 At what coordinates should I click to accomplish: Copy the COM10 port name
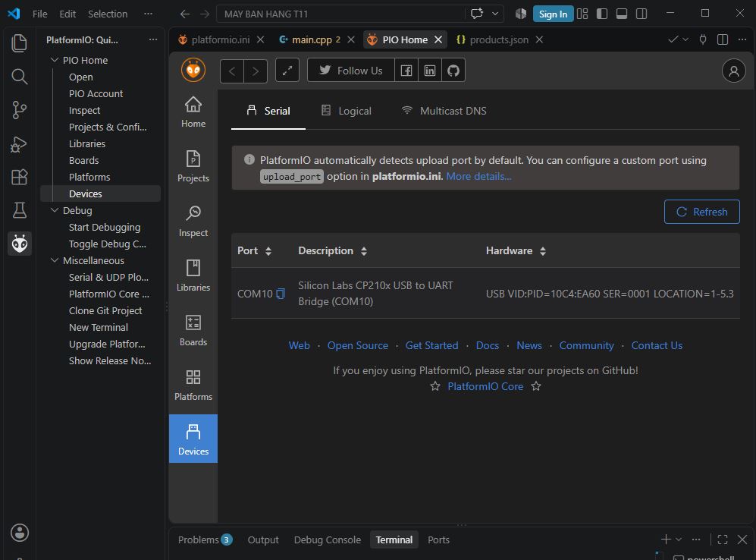[281, 293]
